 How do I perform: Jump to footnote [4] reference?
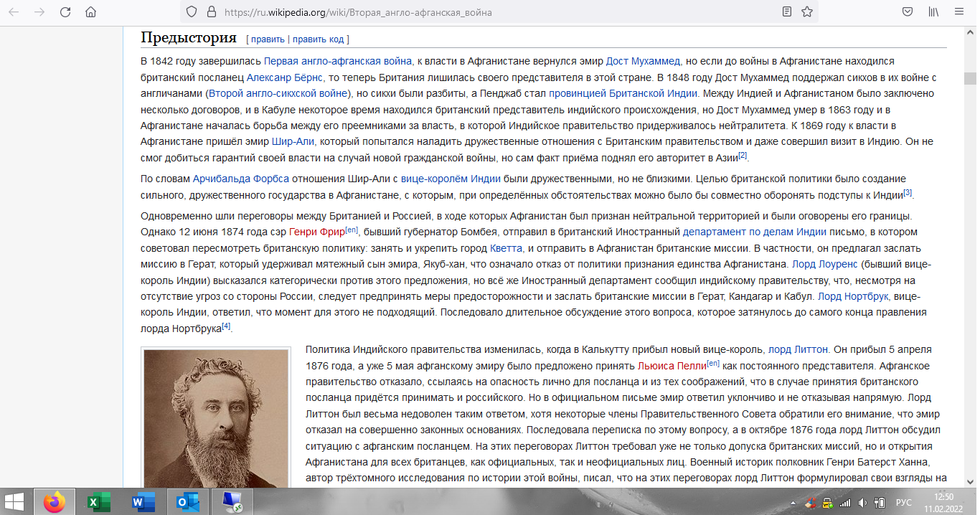pyautogui.click(x=226, y=326)
